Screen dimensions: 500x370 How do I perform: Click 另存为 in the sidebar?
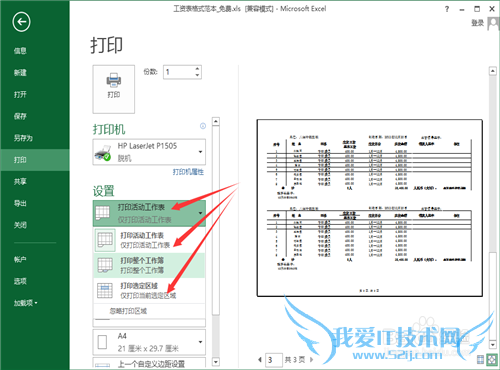click(x=23, y=138)
